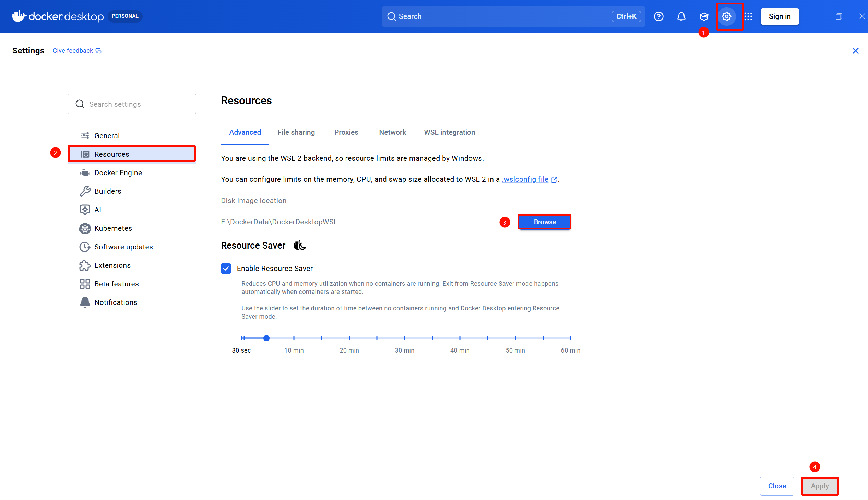Image resolution: width=868 pixels, height=500 pixels.
Task: Open Docker Engine settings section
Action: click(118, 173)
